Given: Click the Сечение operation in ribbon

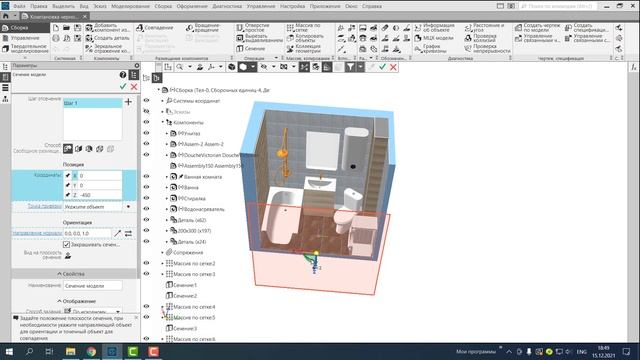Looking at the screenshot, I should pyautogui.click(x=251, y=49).
